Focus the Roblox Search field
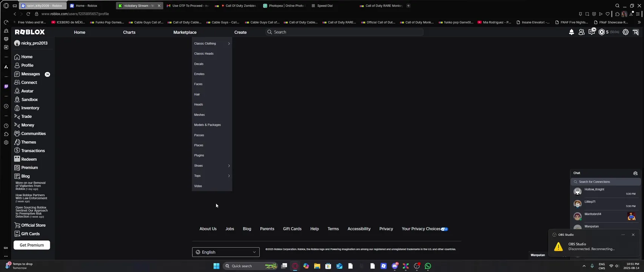 click(344, 32)
